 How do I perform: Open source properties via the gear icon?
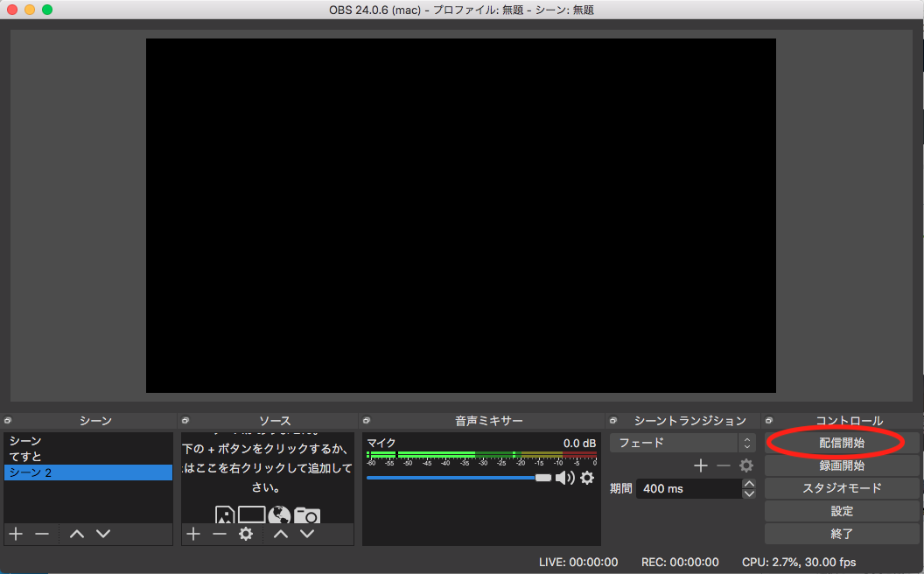click(x=246, y=534)
